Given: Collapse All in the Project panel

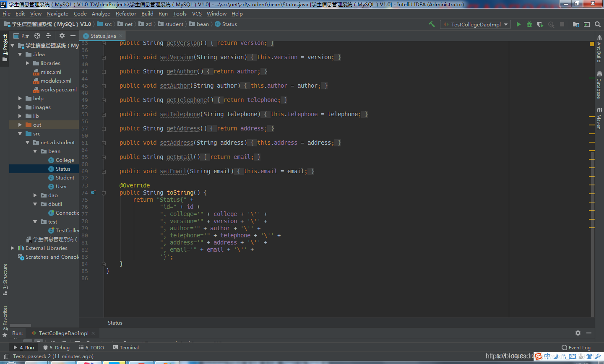Looking at the screenshot, I should (x=48, y=36).
